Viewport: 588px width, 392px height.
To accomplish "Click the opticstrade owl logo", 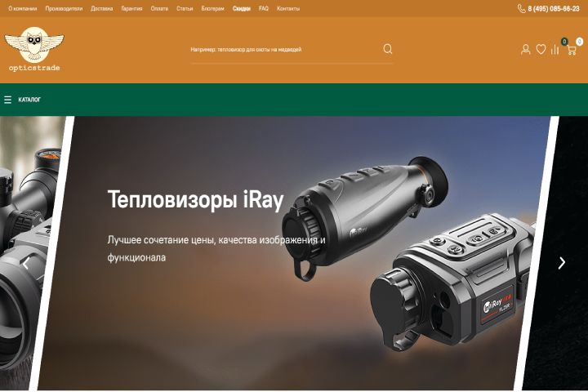I will [x=34, y=49].
